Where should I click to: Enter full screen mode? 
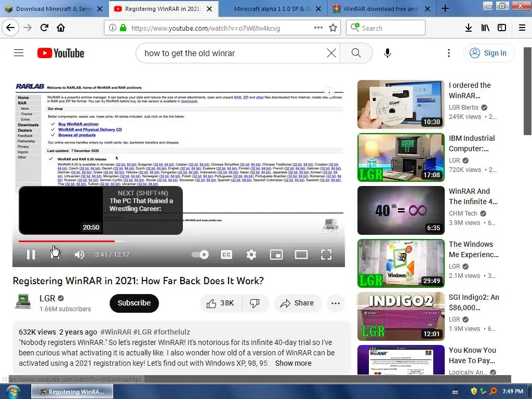coord(326,255)
